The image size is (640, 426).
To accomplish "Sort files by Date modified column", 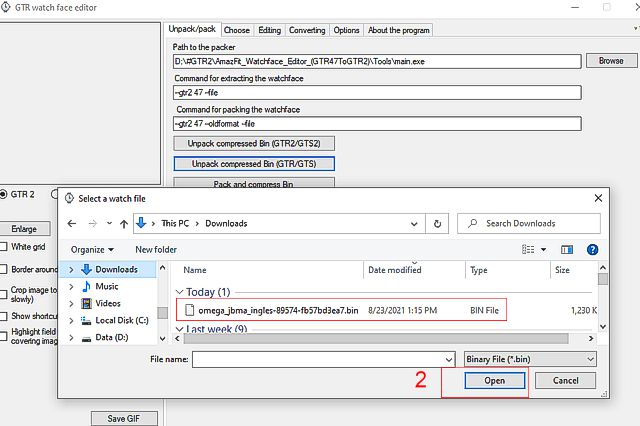I will tap(395, 270).
